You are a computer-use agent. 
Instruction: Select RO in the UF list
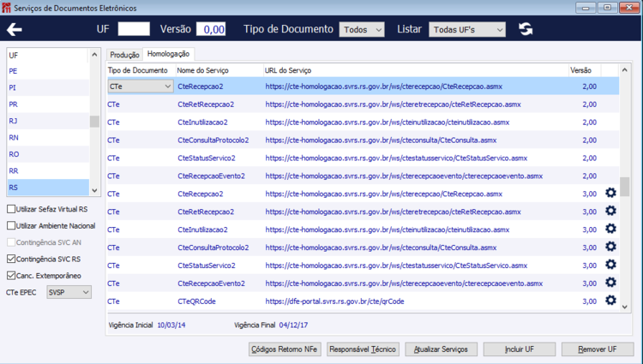click(x=48, y=154)
